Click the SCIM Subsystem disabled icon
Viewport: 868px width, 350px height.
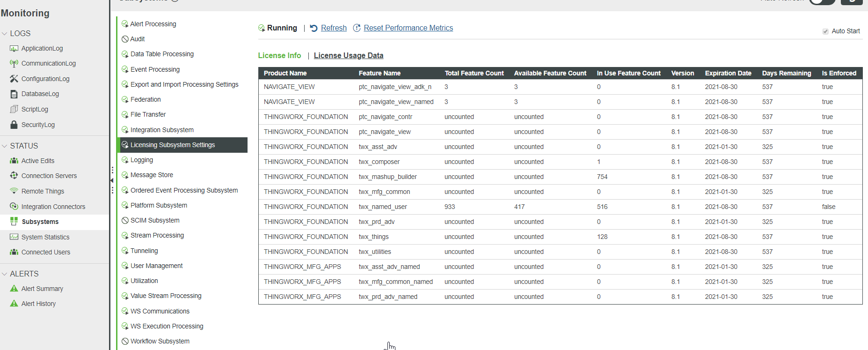coord(125,220)
